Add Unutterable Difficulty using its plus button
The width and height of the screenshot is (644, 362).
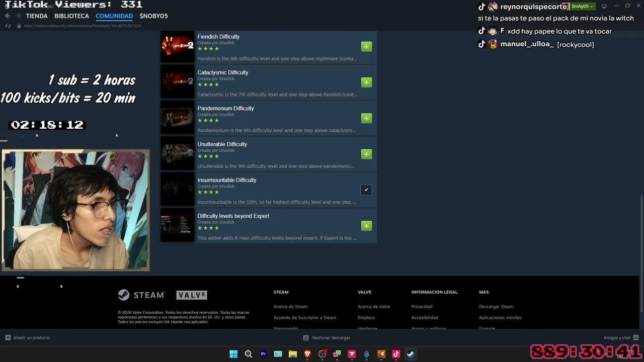[366, 154]
